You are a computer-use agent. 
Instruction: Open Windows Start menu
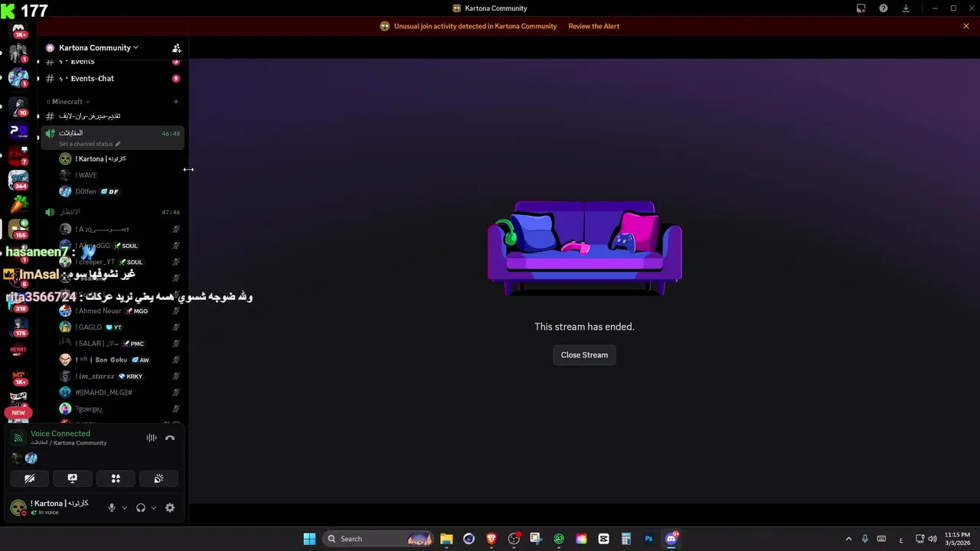tap(309, 539)
